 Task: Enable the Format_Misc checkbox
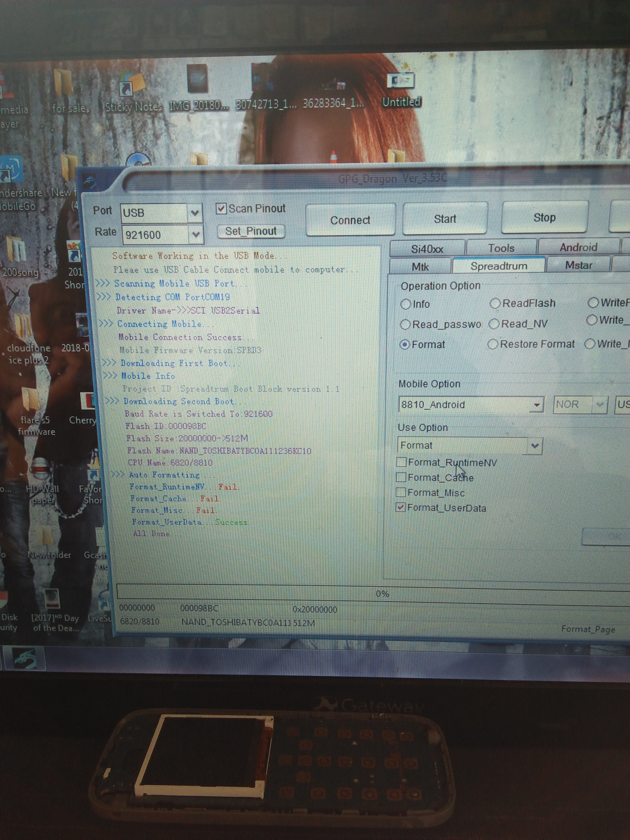click(401, 493)
